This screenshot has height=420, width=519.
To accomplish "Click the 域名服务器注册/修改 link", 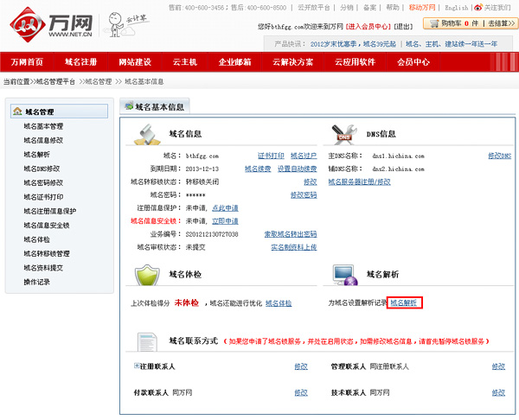I will click(360, 181).
